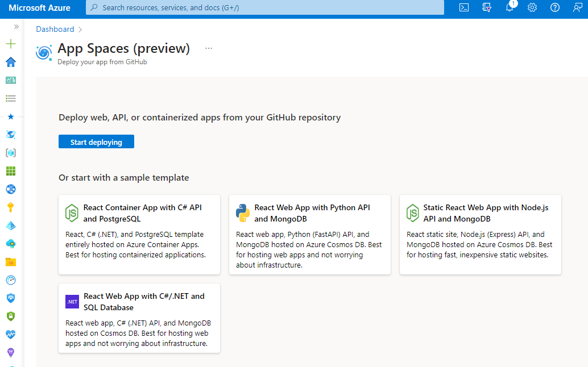Open portal Settings gear
Viewport: 588px width, 367px height.
[532, 8]
